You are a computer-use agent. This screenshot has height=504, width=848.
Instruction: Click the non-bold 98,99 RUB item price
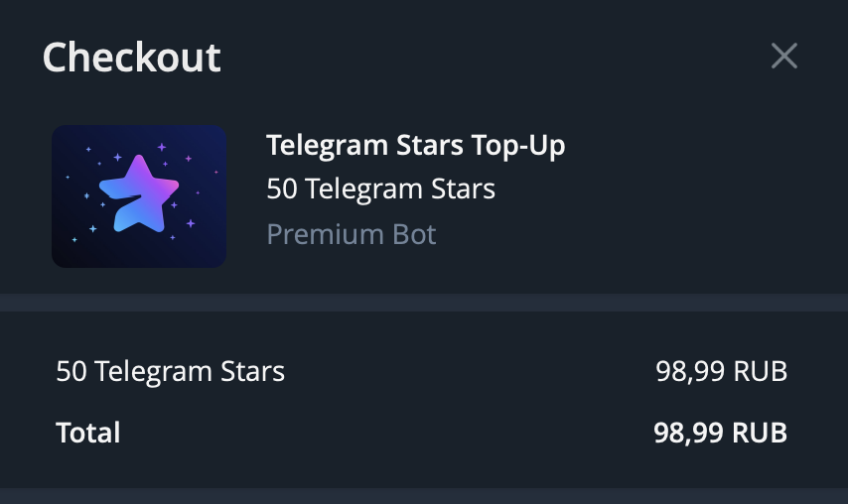pos(722,371)
